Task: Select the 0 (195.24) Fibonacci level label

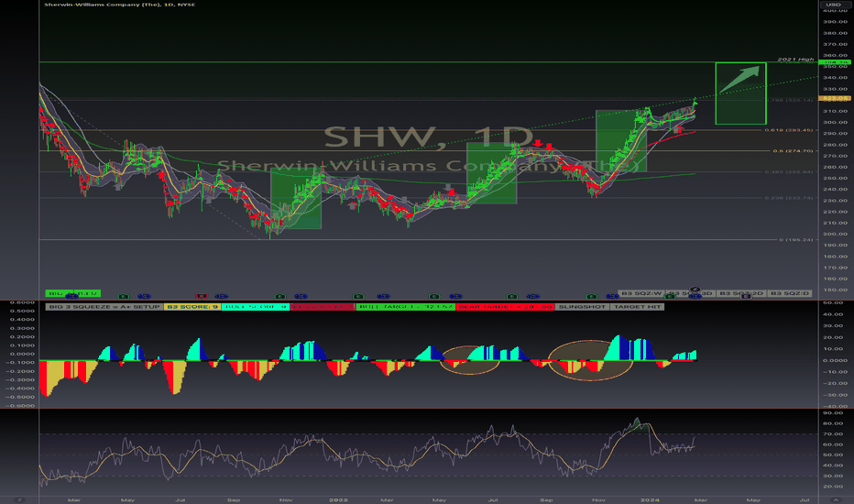Action: tap(795, 240)
